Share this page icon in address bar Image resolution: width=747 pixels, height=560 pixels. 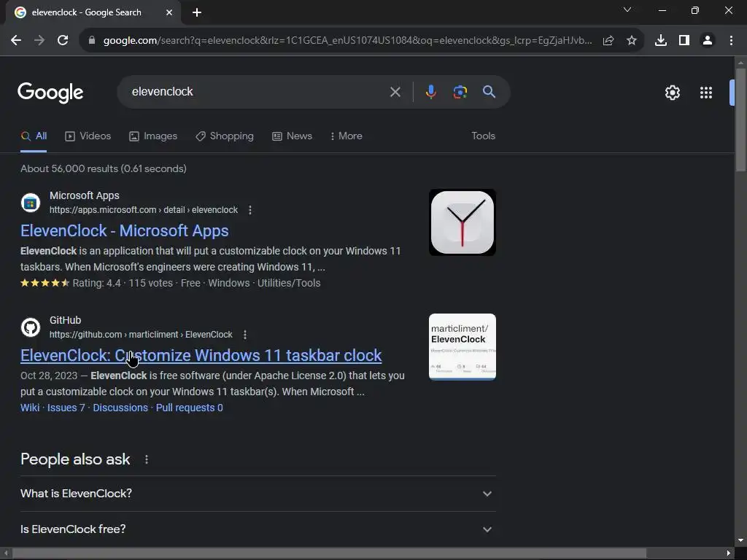pyautogui.click(x=608, y=41)
